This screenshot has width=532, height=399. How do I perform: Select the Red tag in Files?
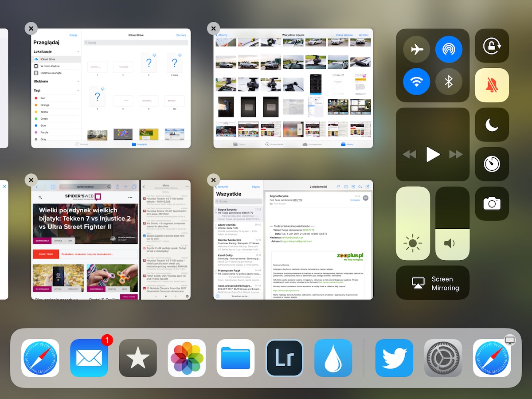tap(56, 98)
